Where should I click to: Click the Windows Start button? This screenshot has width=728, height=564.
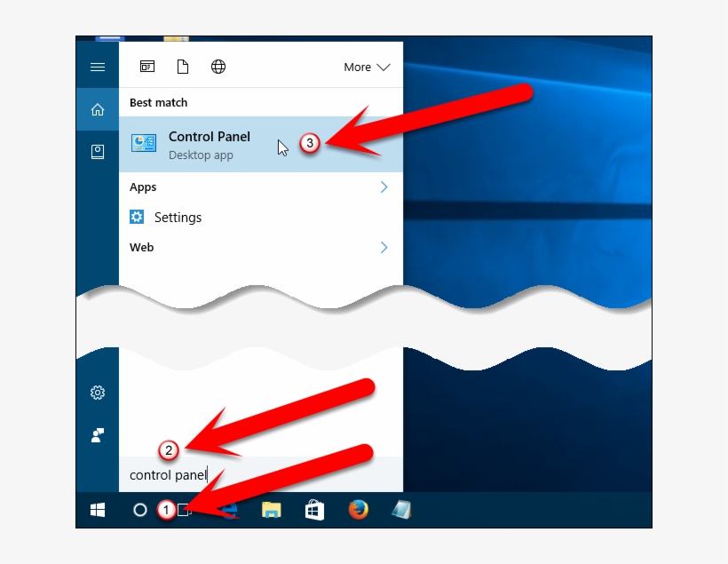[98, 510]
